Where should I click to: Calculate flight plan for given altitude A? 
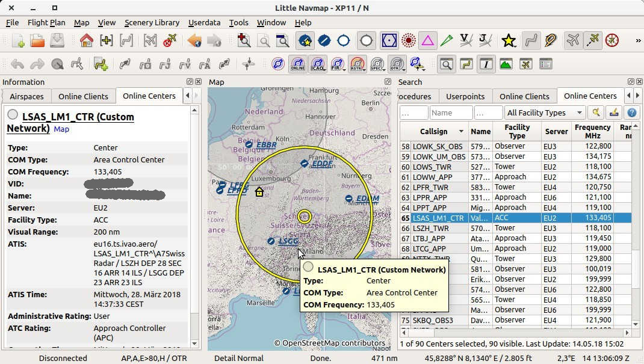pos(205,64)
